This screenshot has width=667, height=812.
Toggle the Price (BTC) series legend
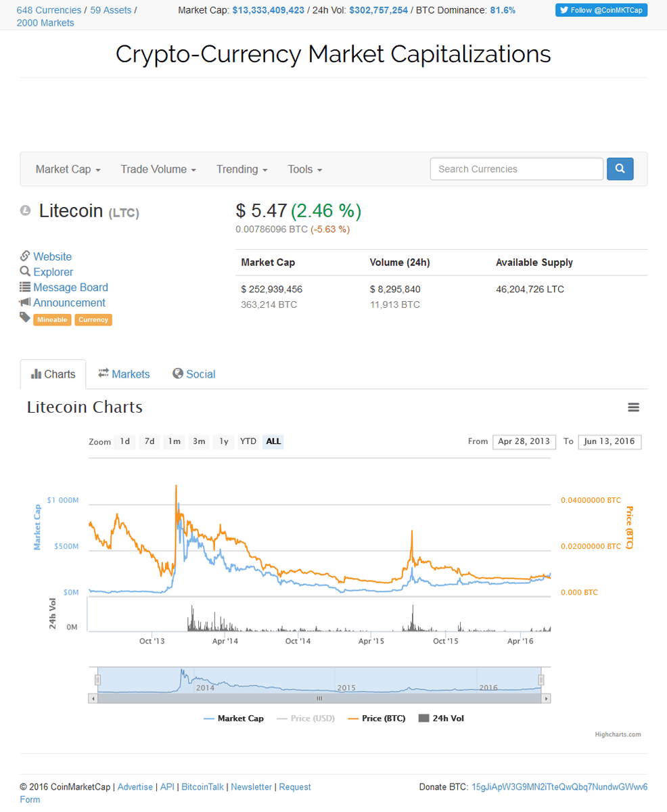376,719
